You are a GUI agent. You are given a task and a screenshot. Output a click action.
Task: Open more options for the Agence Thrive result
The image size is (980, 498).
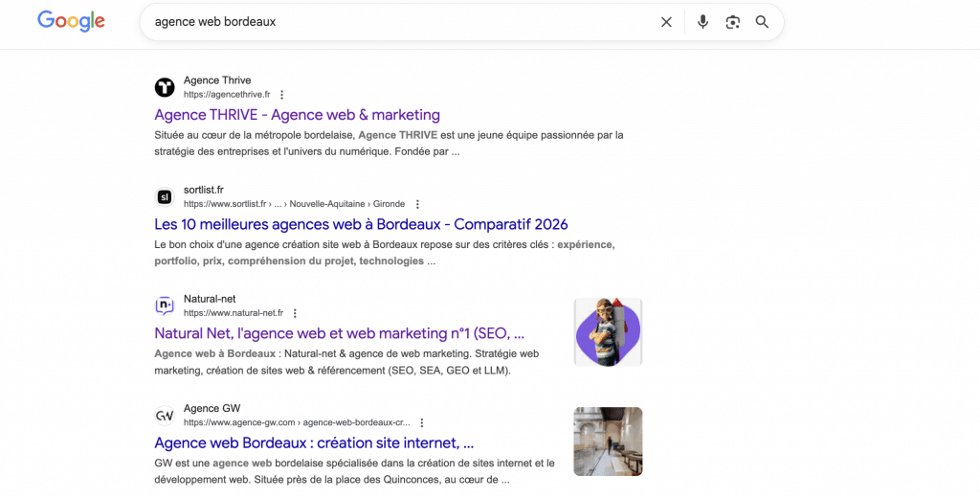point(282,95)
